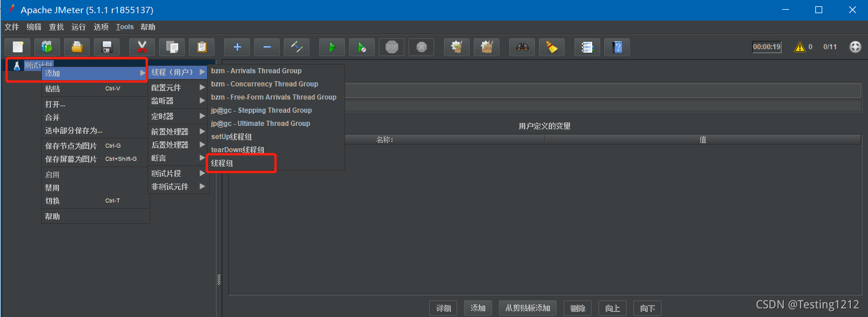This screenshot has height=317, width=868.
Task: Click the Paste clipboard icon
Action: tap(201, 47)
